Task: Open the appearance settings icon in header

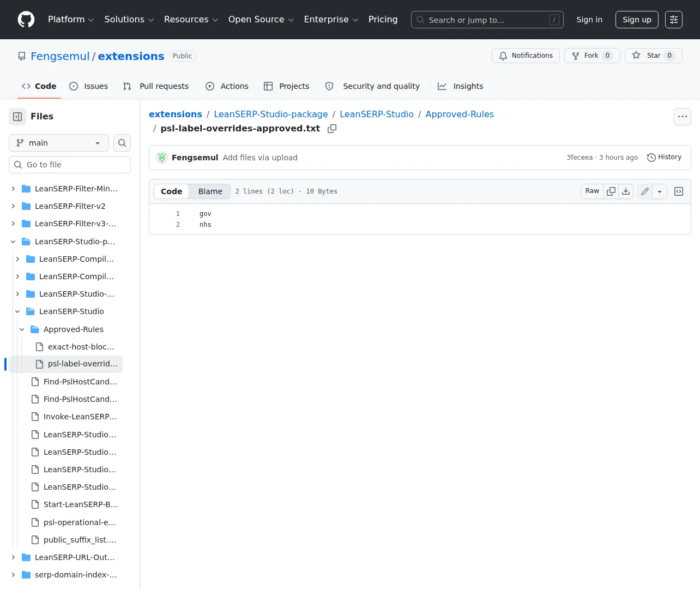Action: click(x=674, y=20)
